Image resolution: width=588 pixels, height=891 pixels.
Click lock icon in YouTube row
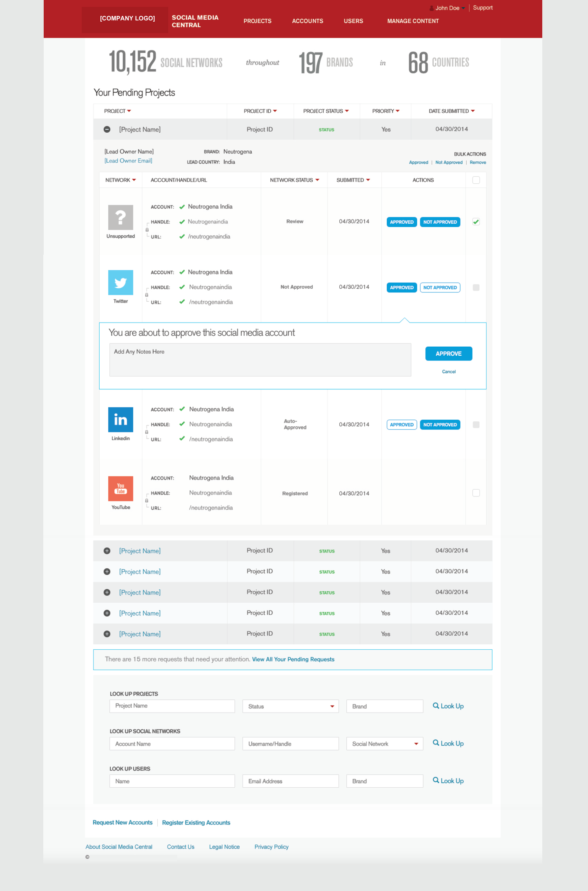pos(147,501)
